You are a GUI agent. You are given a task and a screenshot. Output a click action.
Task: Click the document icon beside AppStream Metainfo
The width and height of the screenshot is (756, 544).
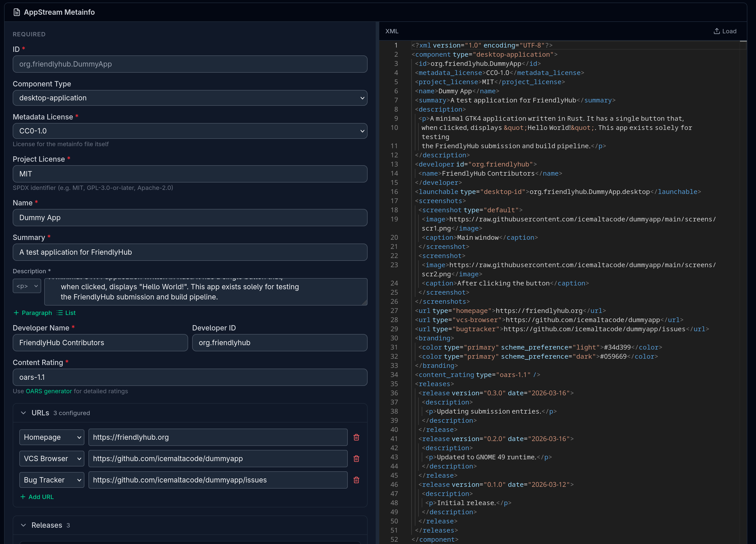click(x=16, y=12)
